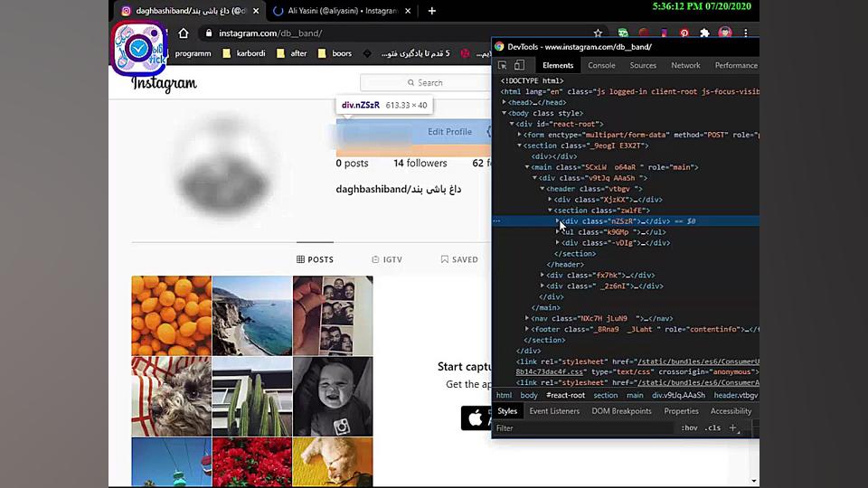Click the address bar URL
This screenshot has height=488, width=868.
coord(270,33)
